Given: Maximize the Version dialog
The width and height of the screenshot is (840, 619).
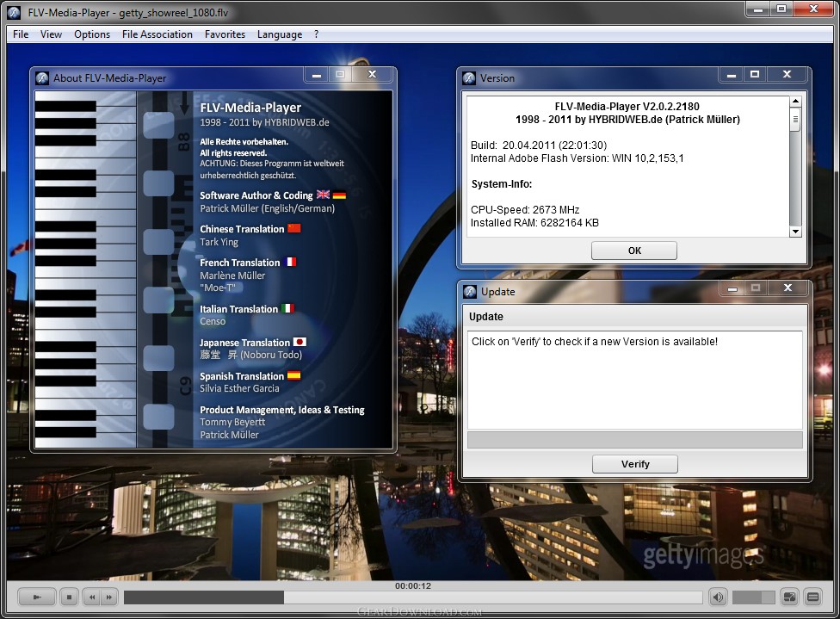Looking at the screenshot, I should pyautogui.click(x=755, y=75).
